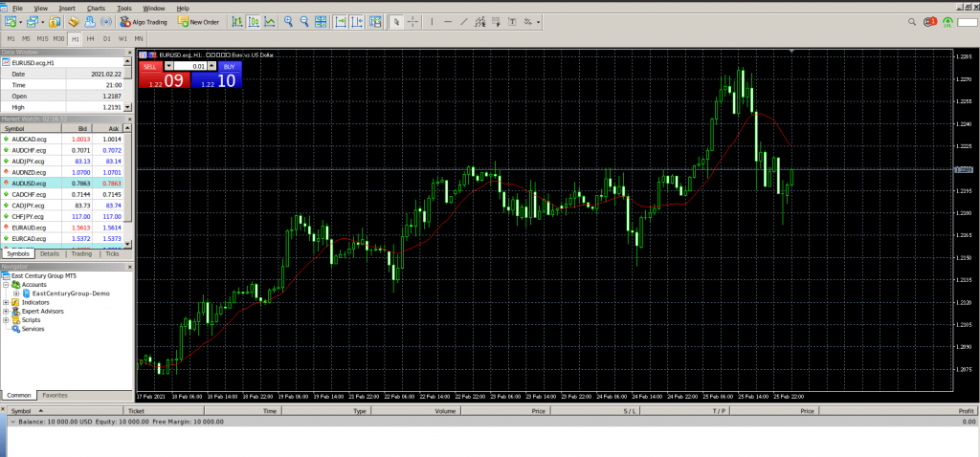Select the AUDUSD.ecg symbol row
This screenshot has width=980, height=457.
click(x=62, y=183)
